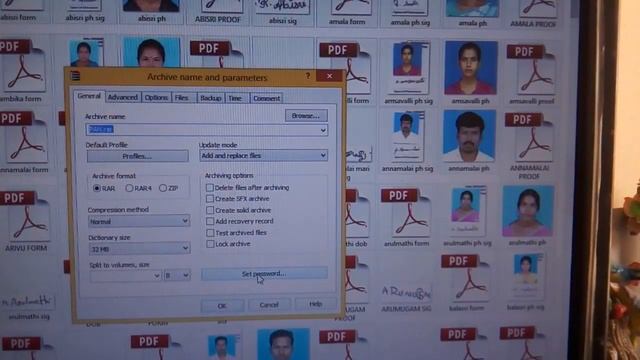Select the General tab
Viewport: 640px width, 360px height.
pos(89,96)
